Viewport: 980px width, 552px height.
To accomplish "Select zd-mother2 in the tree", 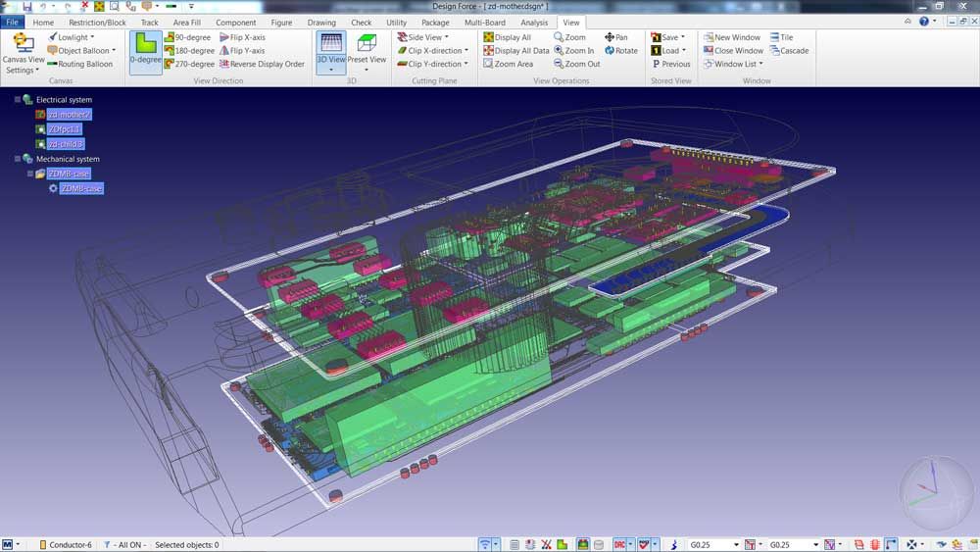I will coord(69,115).
